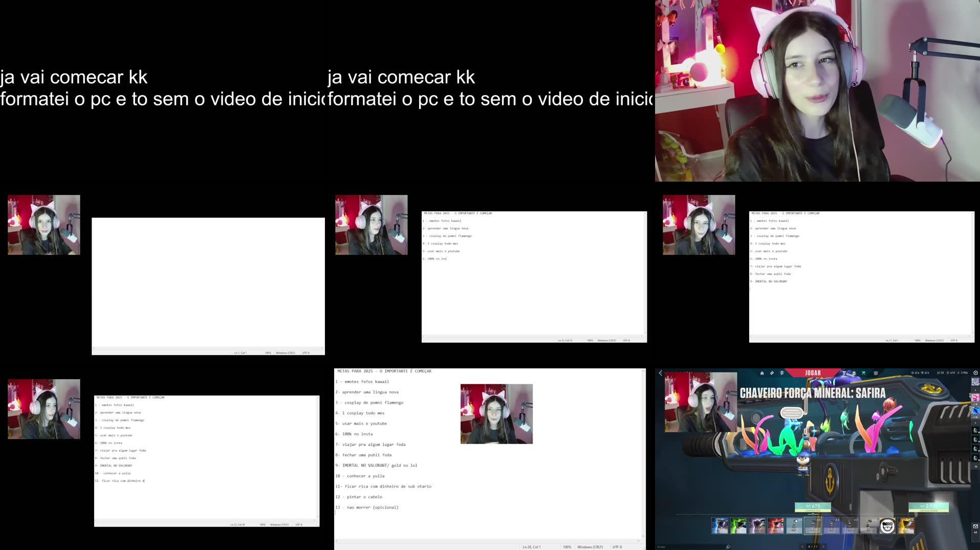Click the 675 purchase button
This screenshot has width=980, height=550.
coord(813,507)
